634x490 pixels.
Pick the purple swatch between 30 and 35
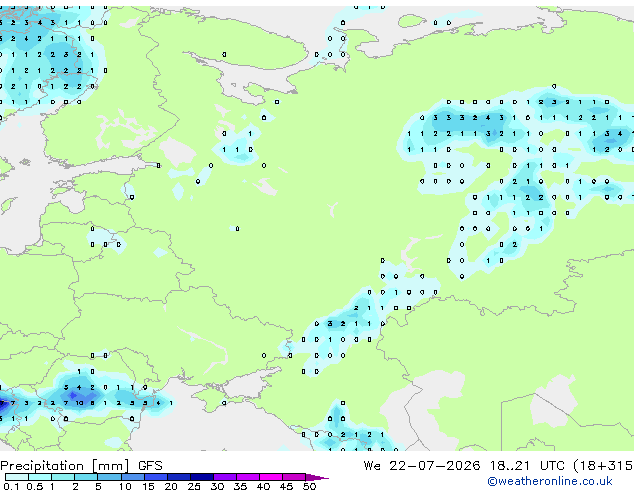pyautogui.click(x=224, y=477)
